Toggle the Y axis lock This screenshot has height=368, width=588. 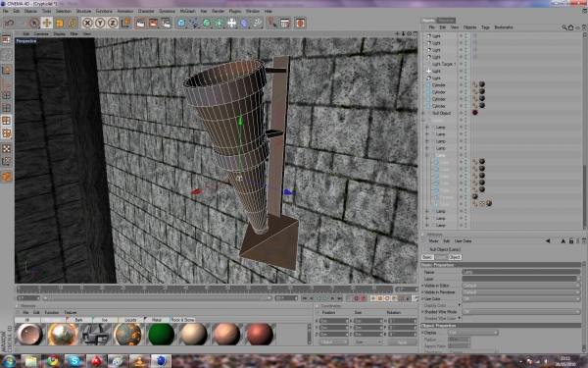coord(100,24)
